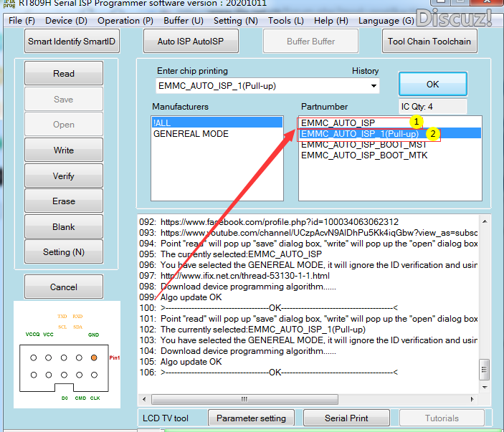The image size is (504, 432).
Task: Switch to the Parameter setting tab
Action: (251, 418)
